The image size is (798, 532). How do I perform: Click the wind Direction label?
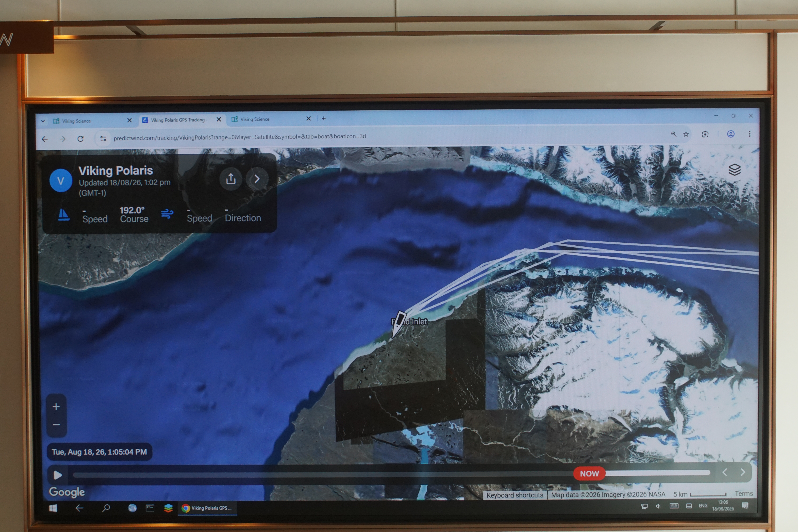(243, 218)
